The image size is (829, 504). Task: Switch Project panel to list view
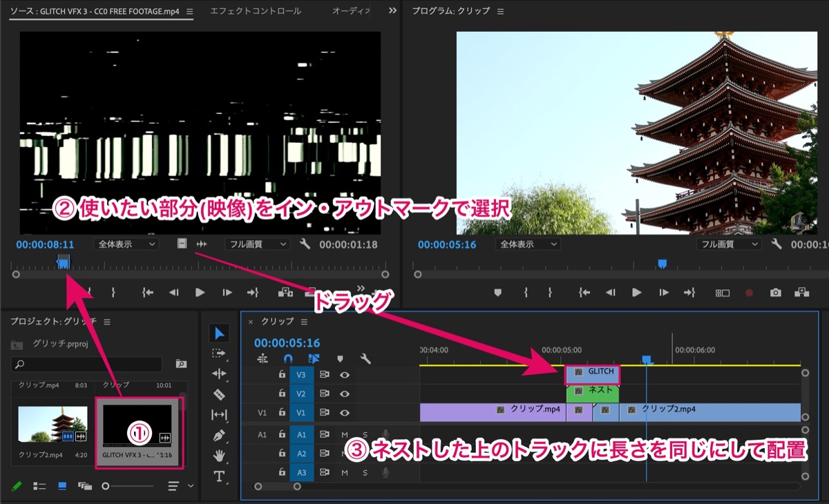coord(39,486)
